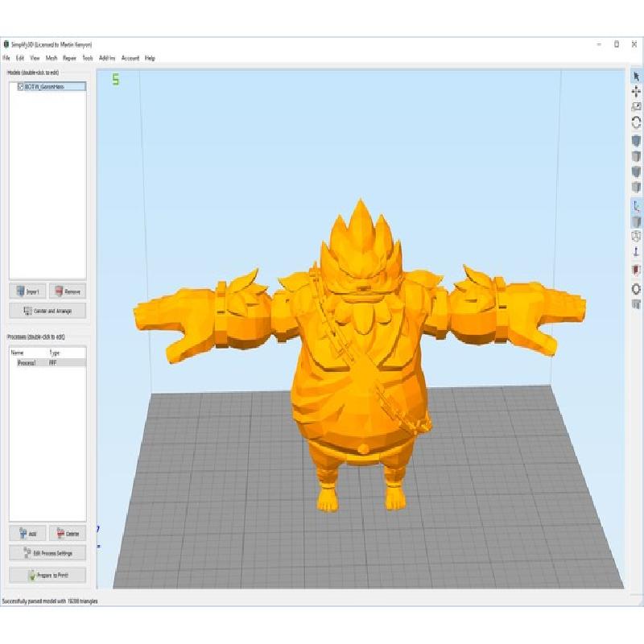Screen dimensions: 644x644
Task: Toggle the Coordinate Axes display icon
Action: pos(636,206)
